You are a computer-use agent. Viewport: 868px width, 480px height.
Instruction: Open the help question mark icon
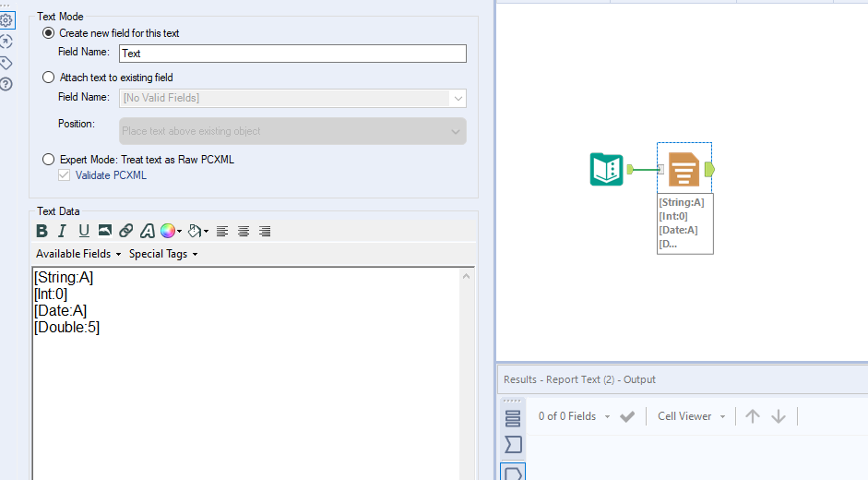pyautogui.click(x=6, y=84)
